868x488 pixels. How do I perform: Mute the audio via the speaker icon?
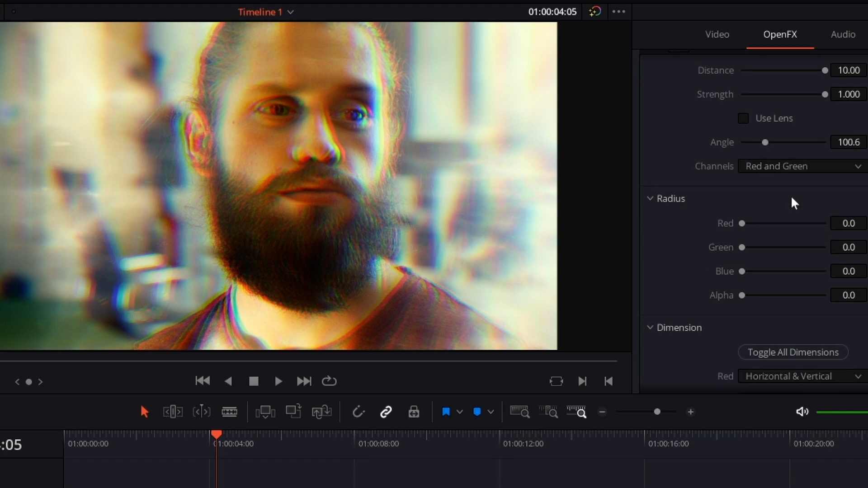[x=802, y=412]
